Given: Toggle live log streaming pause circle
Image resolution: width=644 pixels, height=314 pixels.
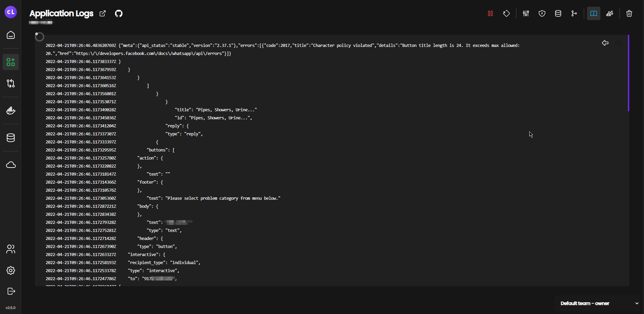Looking at the screenshot, I should click(x=39, y=37).
